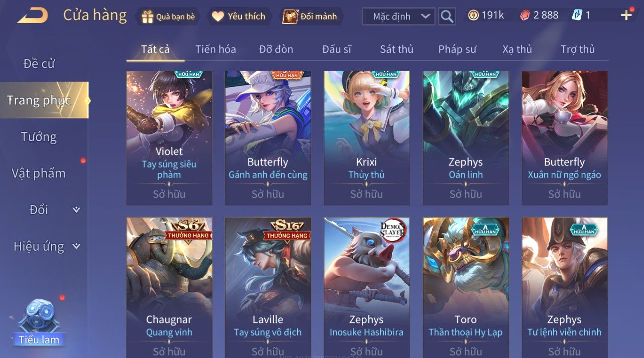
Task: Click the plus add-currency icon
Action: click(626, 15)
